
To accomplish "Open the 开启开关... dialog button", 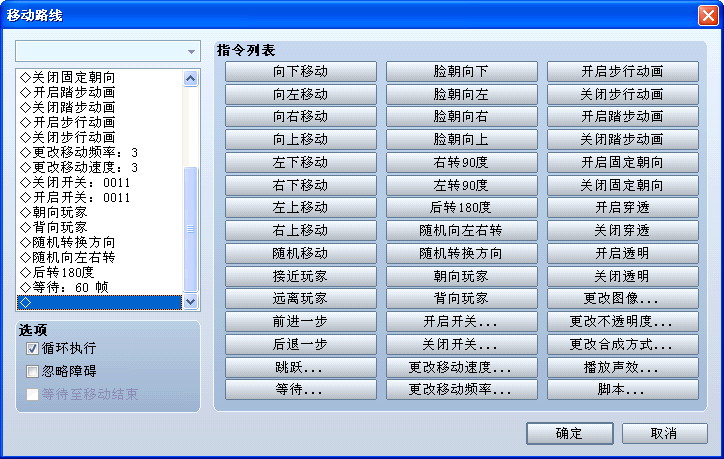I will click(x=462, y=321).
